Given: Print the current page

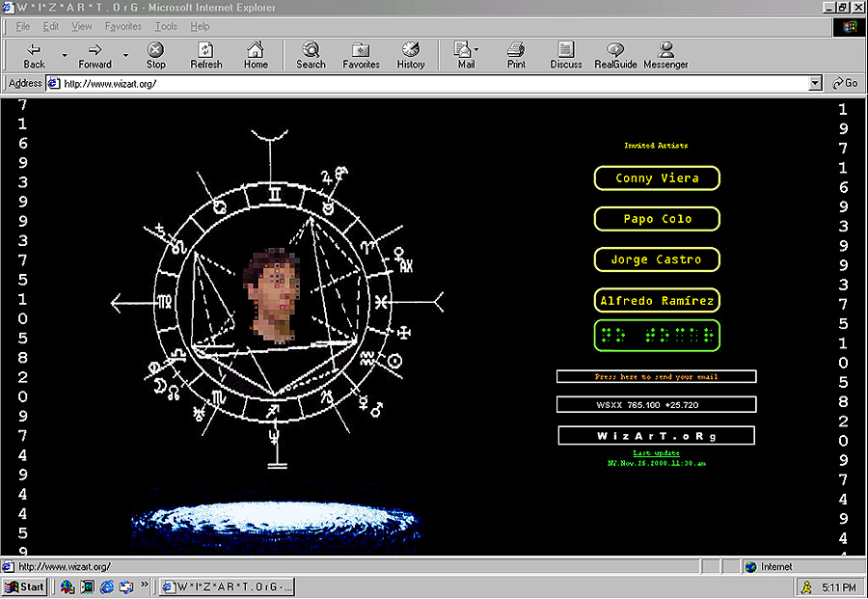Looking at the screenshot, I should [x=516, y=55].
